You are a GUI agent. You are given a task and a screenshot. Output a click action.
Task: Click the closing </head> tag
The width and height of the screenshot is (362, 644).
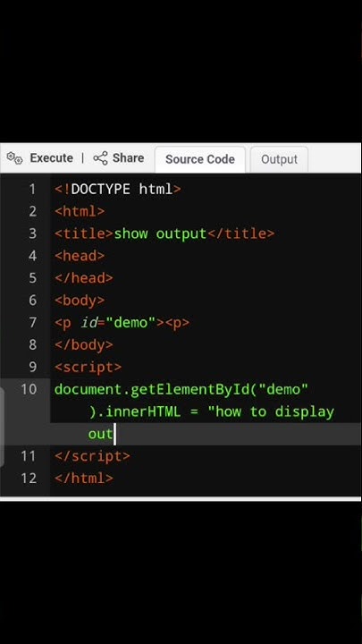84,278
